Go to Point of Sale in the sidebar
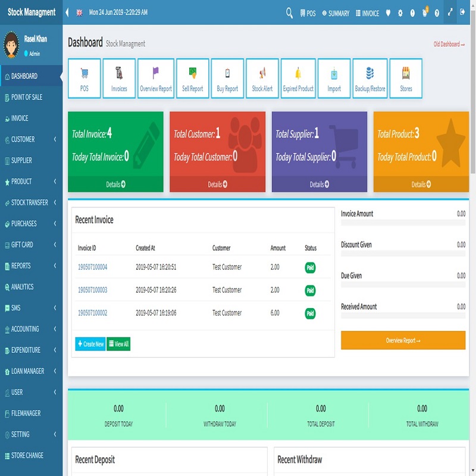The image size is (476, 476). pos(30,97)
